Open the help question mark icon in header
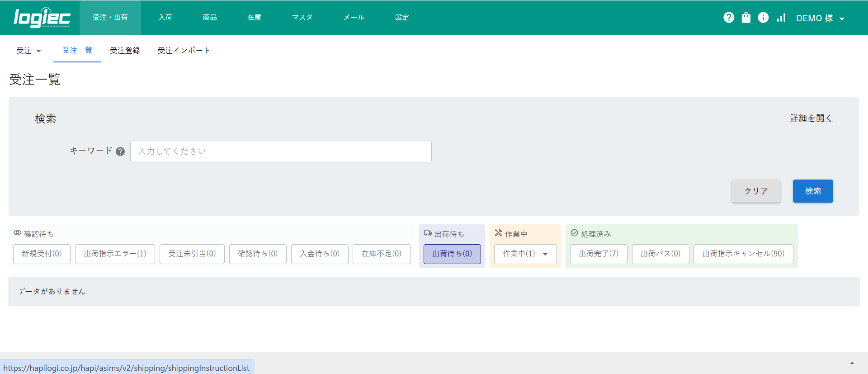 pos(728,18)
